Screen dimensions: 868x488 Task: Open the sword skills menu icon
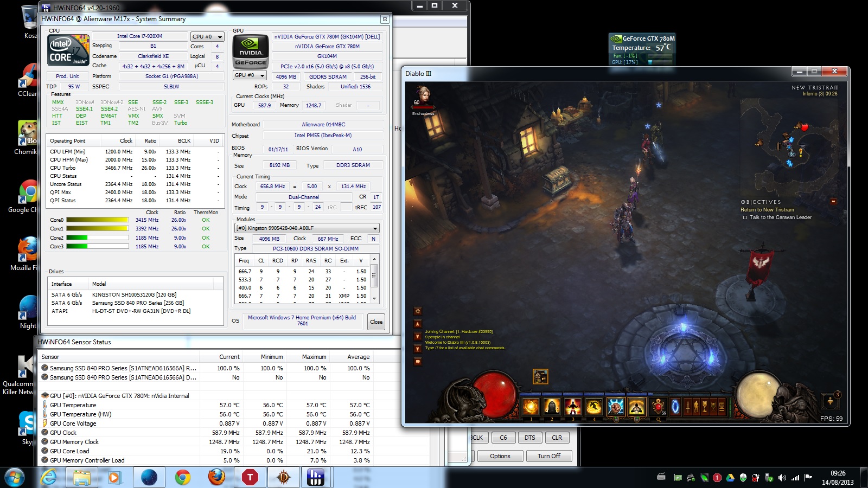(x=688, y=406)
